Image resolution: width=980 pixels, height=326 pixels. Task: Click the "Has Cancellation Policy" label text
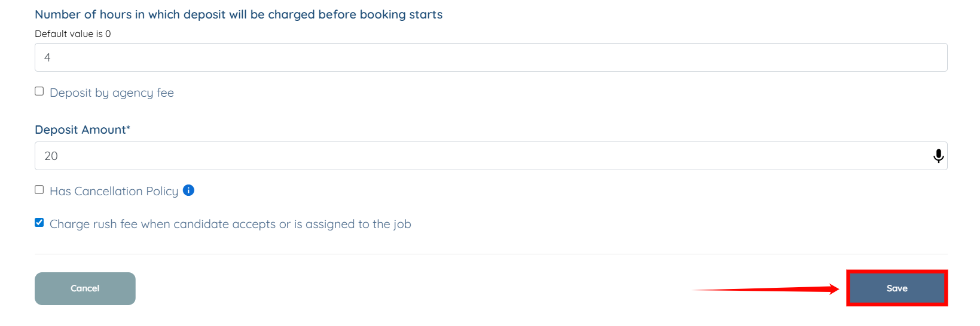point(114,191)
